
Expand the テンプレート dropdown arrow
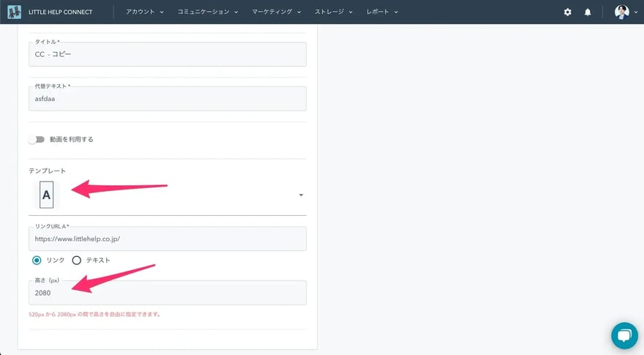click(x=301, y=195)
